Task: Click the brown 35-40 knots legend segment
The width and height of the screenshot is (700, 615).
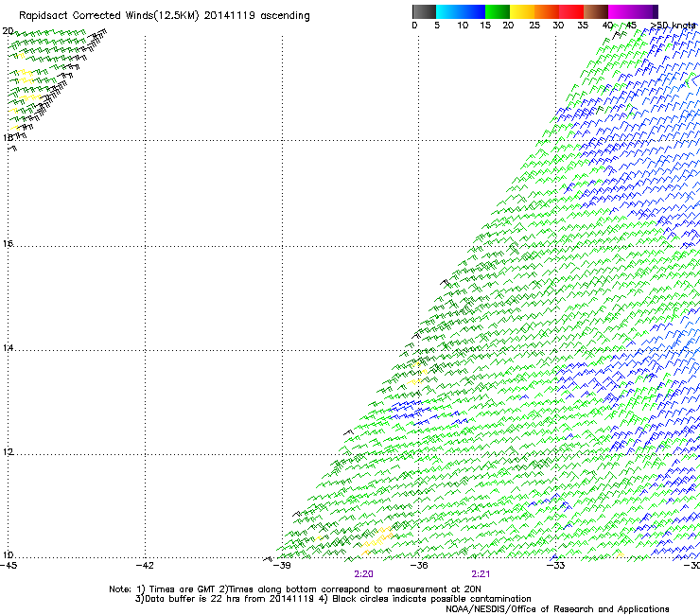Action: pos(596,11)
